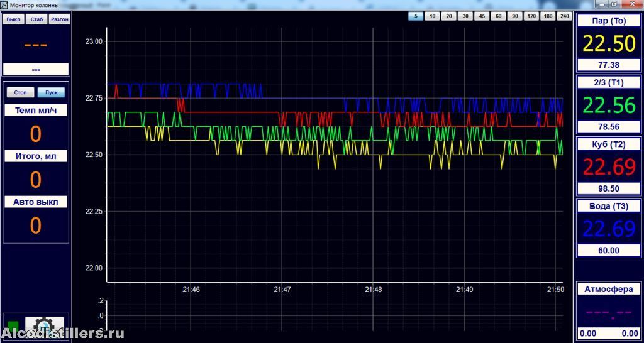Set chart range to 120 minutes

[531, 16]
